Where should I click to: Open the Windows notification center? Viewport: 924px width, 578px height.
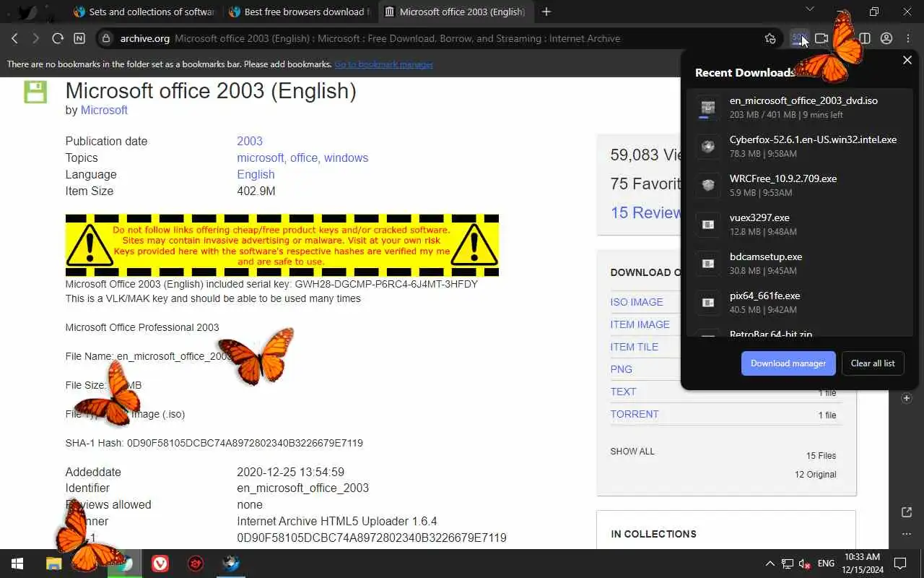click(x=900, y=564)
